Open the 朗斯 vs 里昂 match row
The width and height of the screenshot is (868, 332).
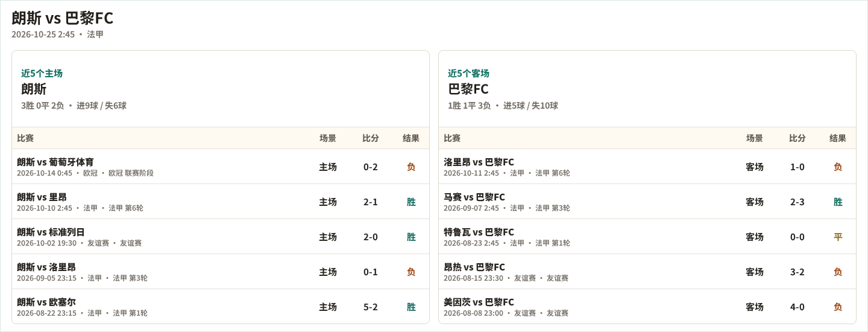(x=221, y=202)
